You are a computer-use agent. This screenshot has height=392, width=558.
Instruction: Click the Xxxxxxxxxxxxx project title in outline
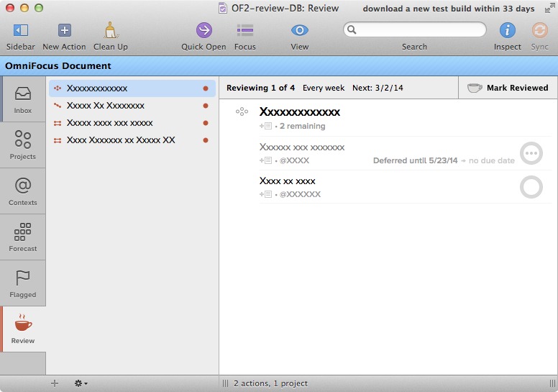[300, 111]
